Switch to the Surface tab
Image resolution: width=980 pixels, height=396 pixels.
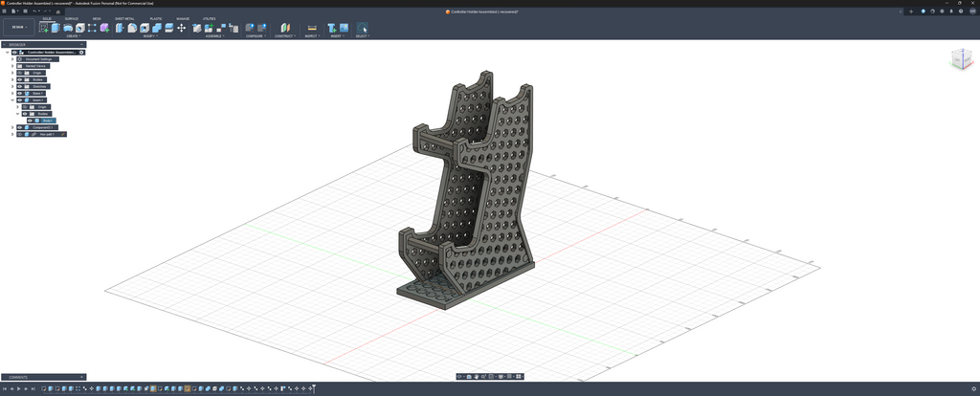71,19
